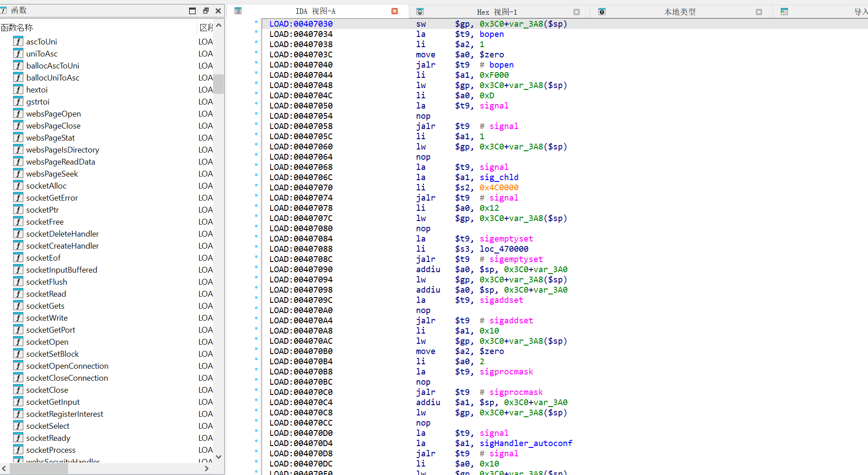Select the websPageStat function
Screen dimensions: 868x475
pyautogui.click(x=50, y=137)
